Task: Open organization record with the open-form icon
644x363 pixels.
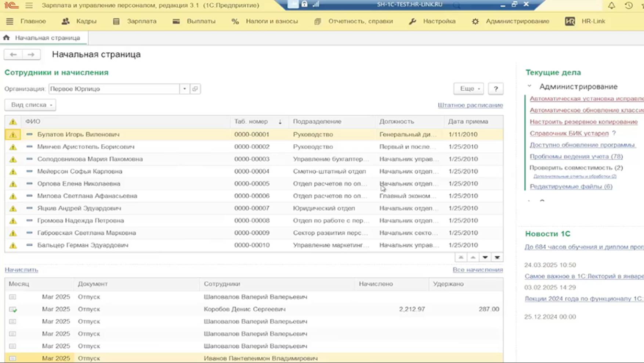Action: (x=195, y=89)
